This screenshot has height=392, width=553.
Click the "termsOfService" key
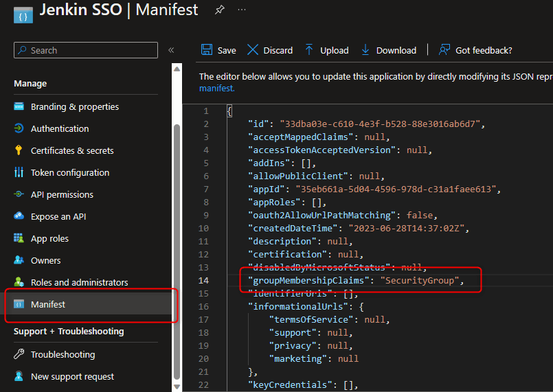[x=311, y=320]
